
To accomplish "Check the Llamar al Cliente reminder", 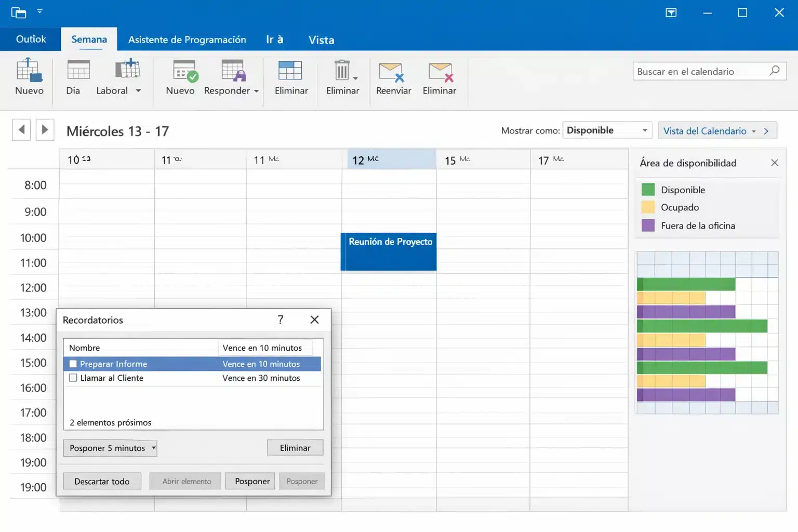I will tap(73, 378).
